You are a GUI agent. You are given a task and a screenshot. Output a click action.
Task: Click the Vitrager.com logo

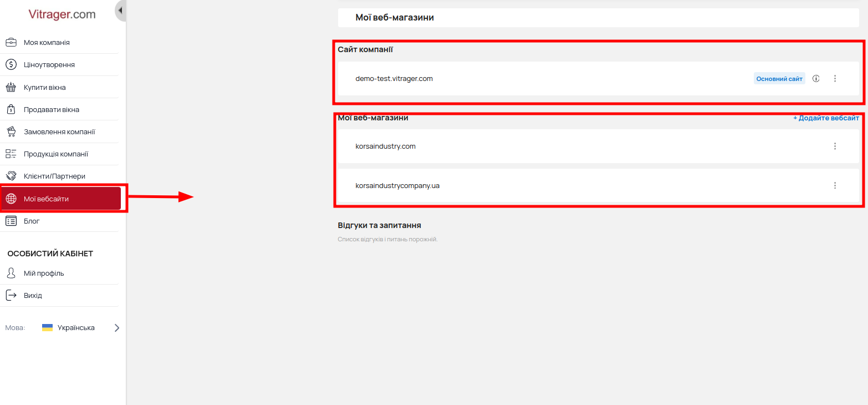62,14
